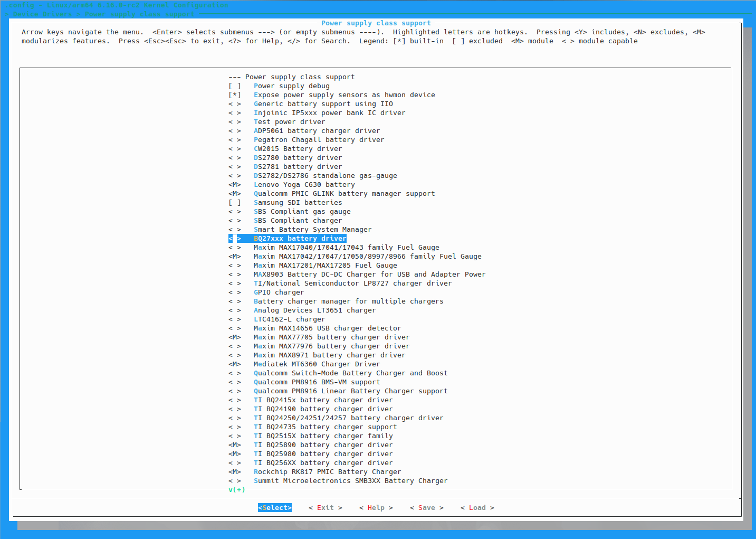Select the BQ27xxx battery driver entry
Image resolution: width=756 pixels, height=539 pixels.
[x=300, y=239]
